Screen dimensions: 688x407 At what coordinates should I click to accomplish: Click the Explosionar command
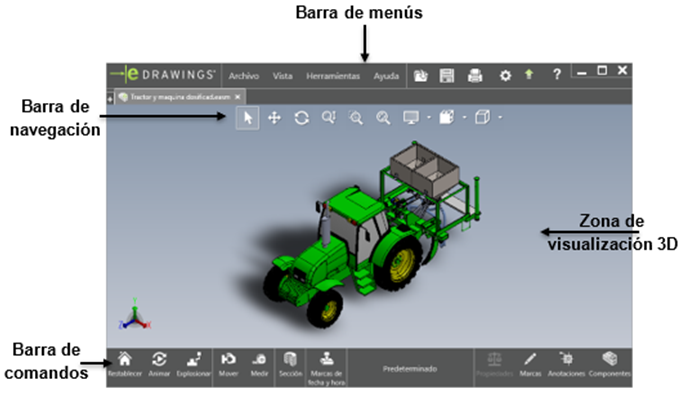point(194,365)
